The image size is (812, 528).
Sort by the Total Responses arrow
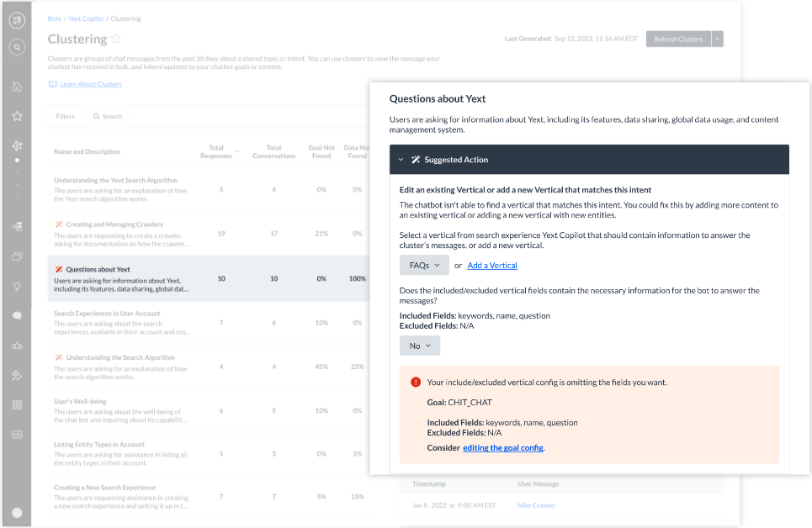[237, 151]
